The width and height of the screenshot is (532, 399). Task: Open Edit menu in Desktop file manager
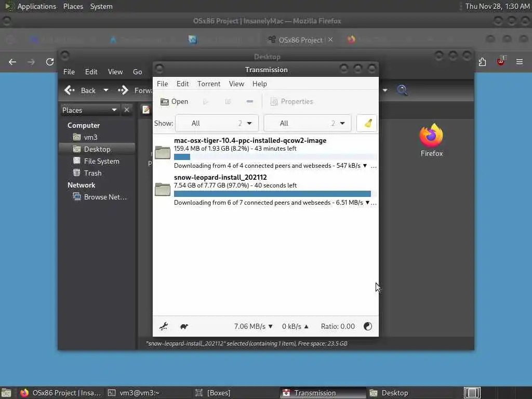pos(91,72)
